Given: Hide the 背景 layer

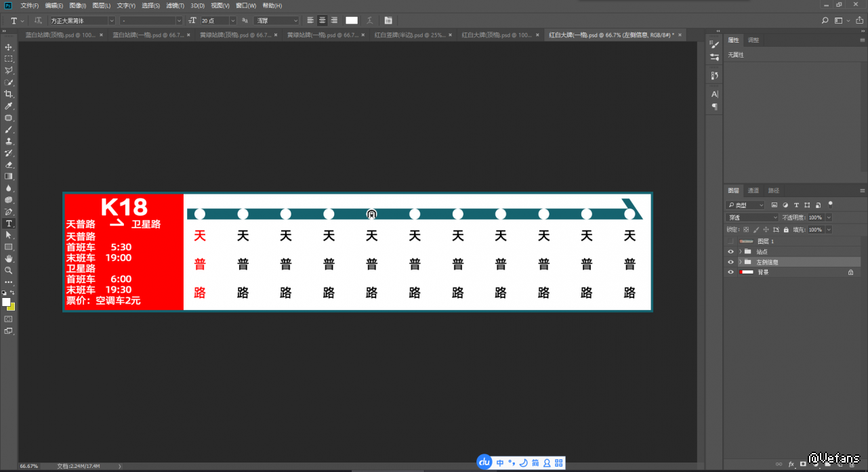Looking at the screenshot, I should pos(730,272).
